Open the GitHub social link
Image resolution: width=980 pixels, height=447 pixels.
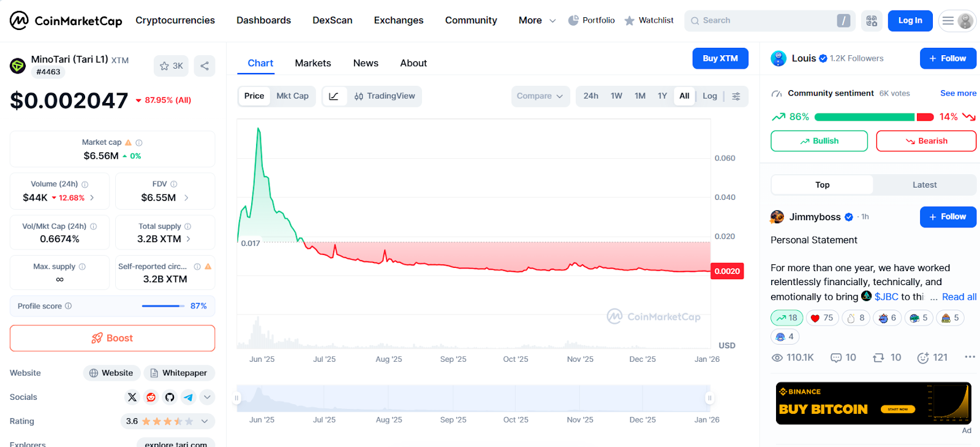[x=170, y=397]
